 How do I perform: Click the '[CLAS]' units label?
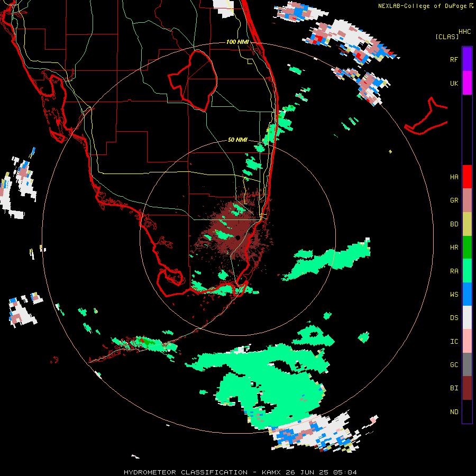click(447, 36)
